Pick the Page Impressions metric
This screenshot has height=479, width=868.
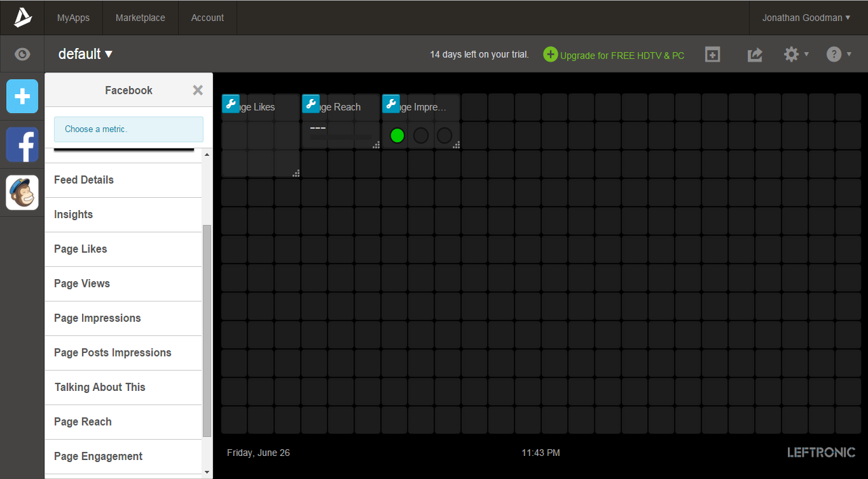tap(123, 318)
